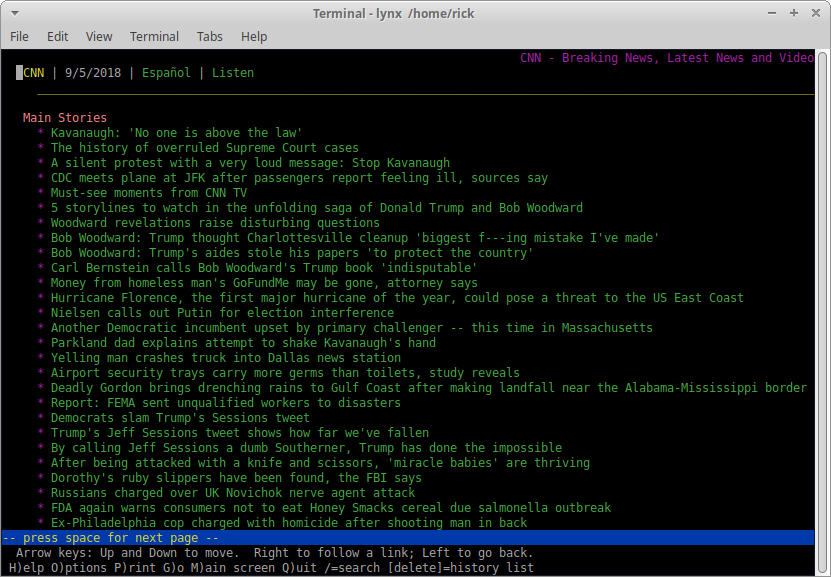831x577 pixels.
Task: Open CDC meets plane at JFK story
Action: click(x=299, y=178)
